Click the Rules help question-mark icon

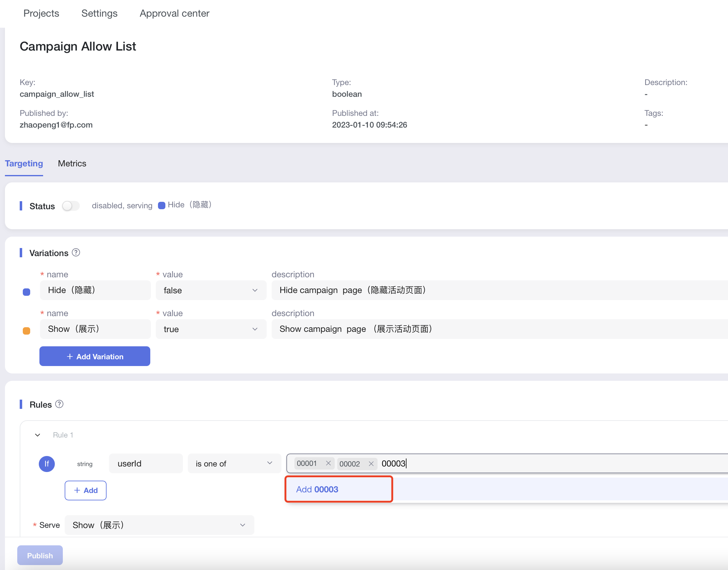point(59,404)
